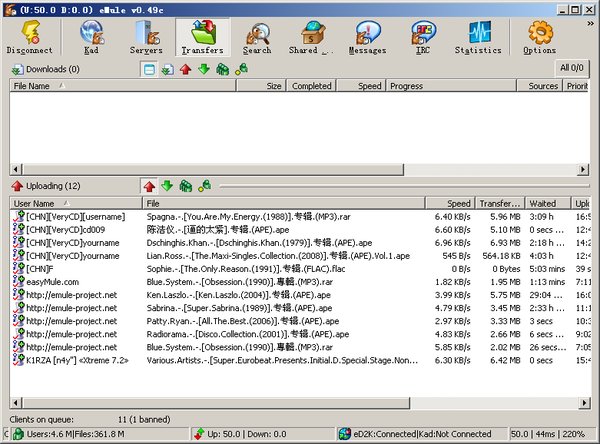600x444 pixels.
Task: Click the 50.0 | 44ms | 220% status text
Action: (548, 434)
